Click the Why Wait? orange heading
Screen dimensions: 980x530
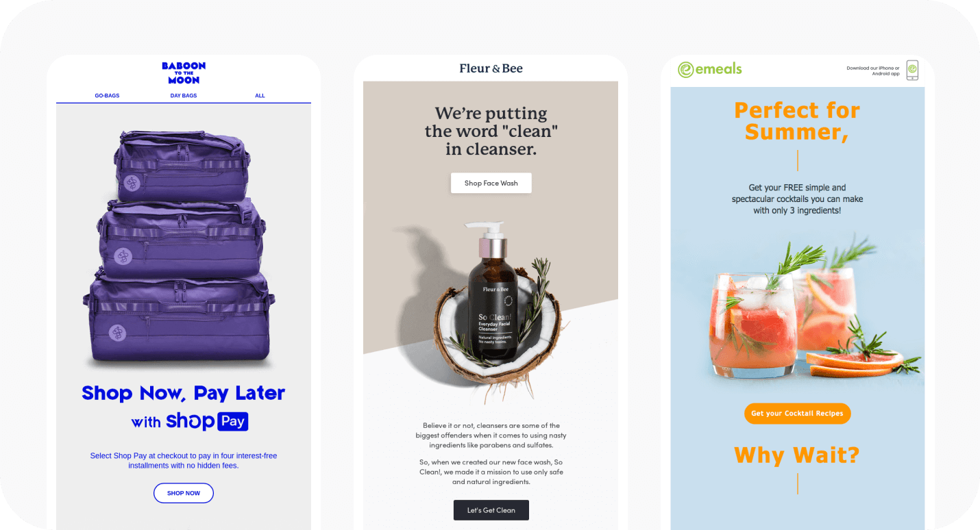[x=797, y=455]
